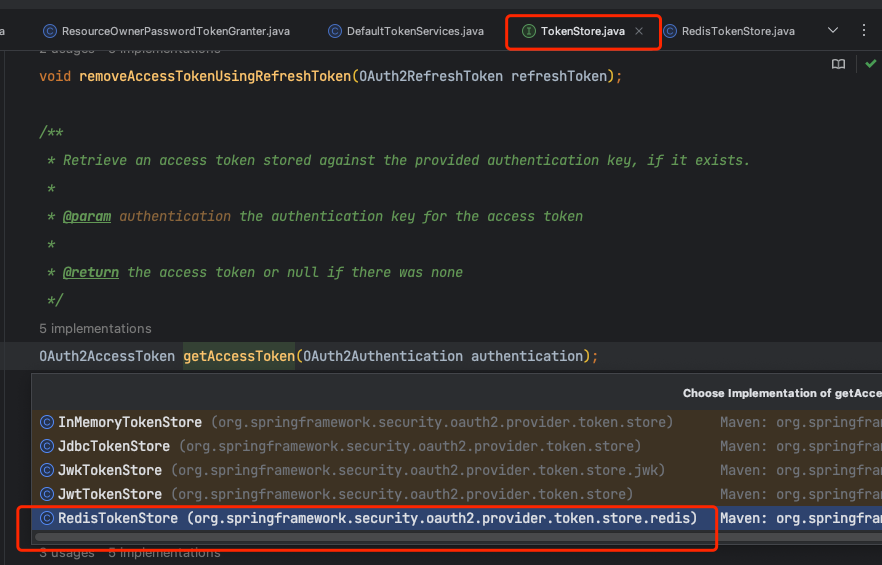The height and width of the screenshot is (565, 882).
Task: Open the DefaultTokenServices.java tab
Action: (414, 31)
